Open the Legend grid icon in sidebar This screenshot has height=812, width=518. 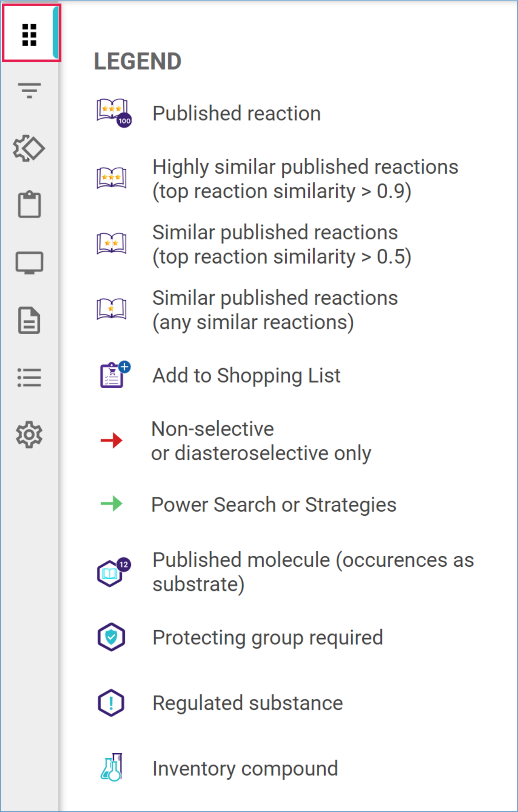coord(29,34)
